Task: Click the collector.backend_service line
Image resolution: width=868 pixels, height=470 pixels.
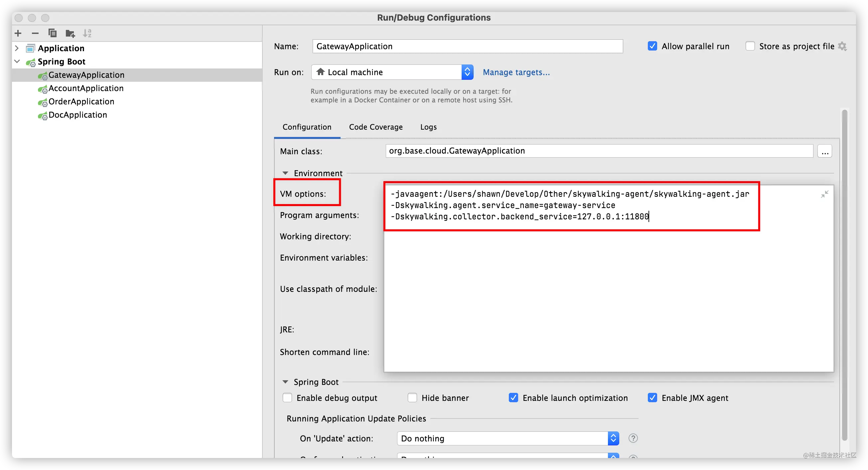Action: tap(519, 217)
